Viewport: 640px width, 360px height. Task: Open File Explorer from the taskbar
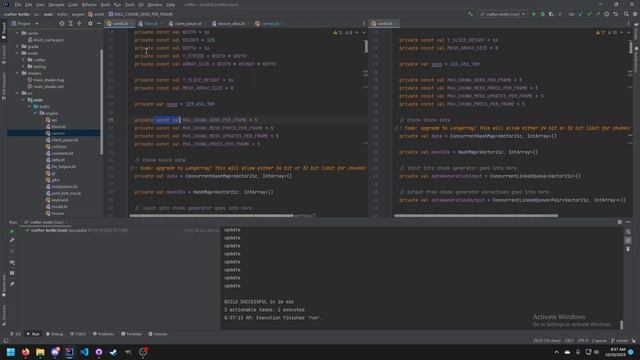[40, 352]
